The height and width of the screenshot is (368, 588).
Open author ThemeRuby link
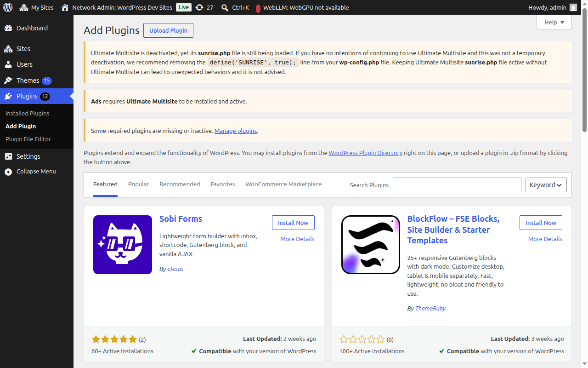[x=430, y=308]
